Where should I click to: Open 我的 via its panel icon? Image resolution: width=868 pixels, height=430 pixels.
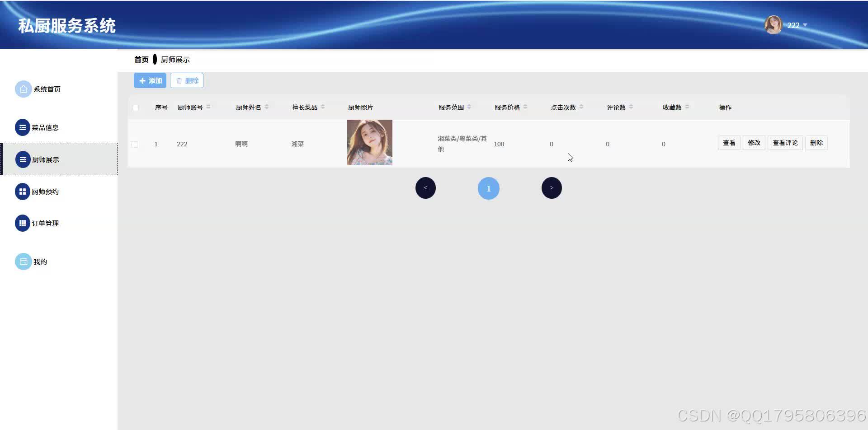(23, 261)
